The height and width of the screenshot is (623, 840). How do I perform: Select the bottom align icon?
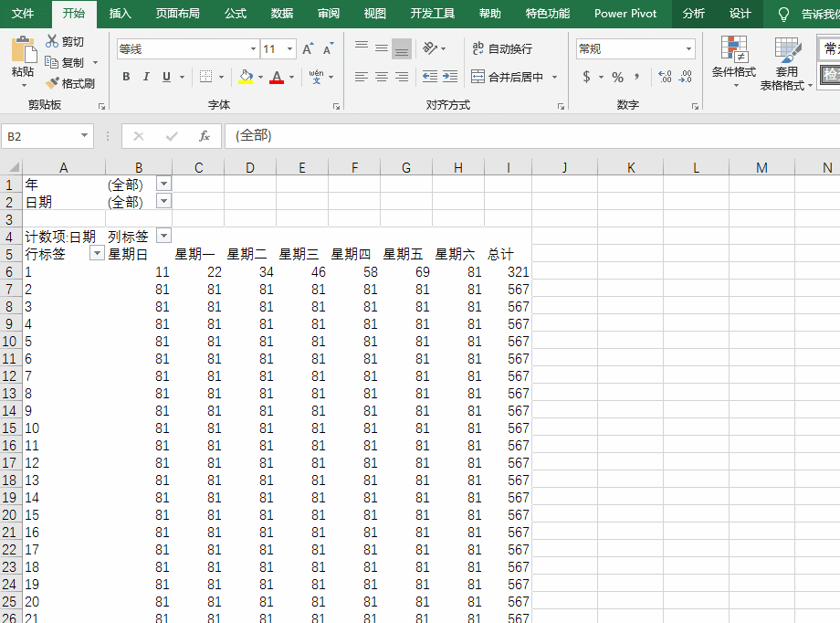pyautogui.click(x=402, y=49)
